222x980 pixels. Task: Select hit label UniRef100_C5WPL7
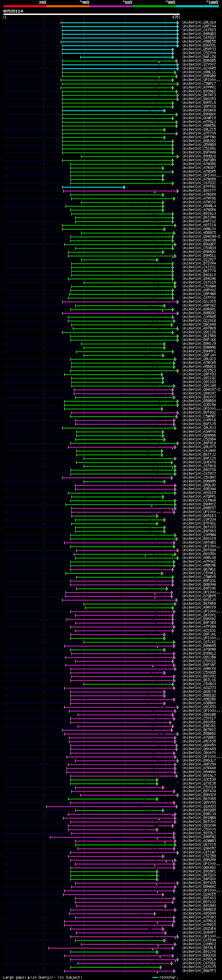coord(199,83)
